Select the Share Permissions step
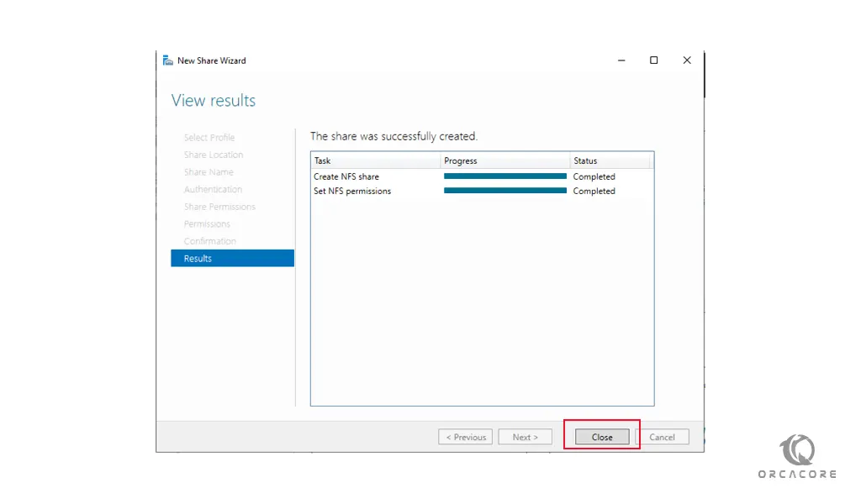The height and width of the screenshot is (504, 861). pos(219,207)
